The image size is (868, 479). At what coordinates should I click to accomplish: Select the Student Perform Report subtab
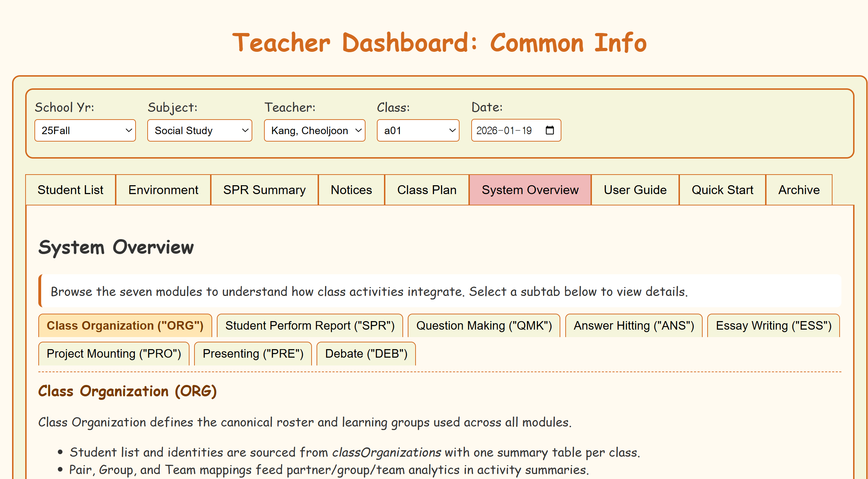pos(310,325)
